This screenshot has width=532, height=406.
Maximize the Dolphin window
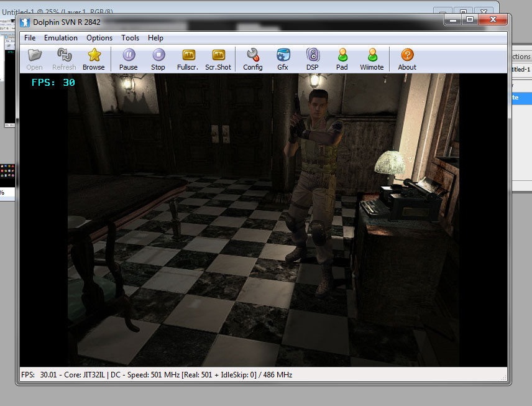point(470,20)
